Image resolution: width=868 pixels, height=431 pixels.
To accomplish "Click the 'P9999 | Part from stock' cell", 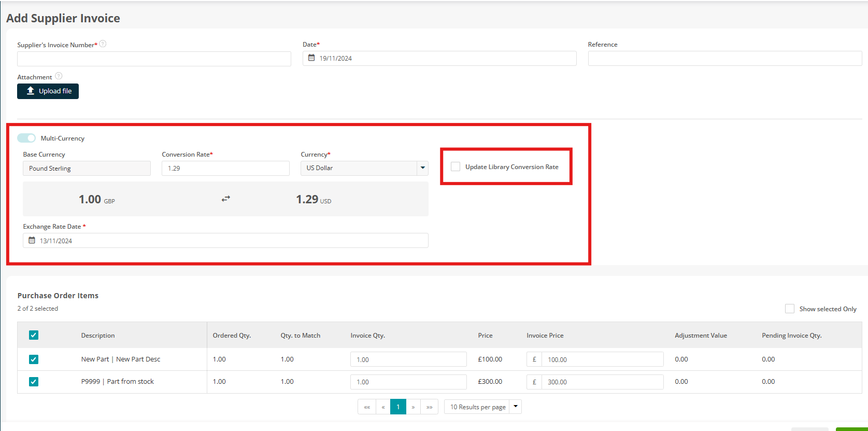I will tap(118, 381).
